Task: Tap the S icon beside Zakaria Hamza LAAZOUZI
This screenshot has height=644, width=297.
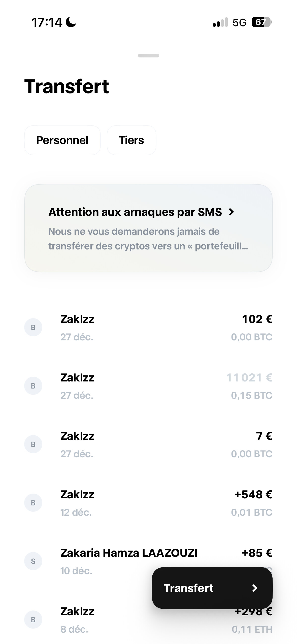Action: click(33, 561)
